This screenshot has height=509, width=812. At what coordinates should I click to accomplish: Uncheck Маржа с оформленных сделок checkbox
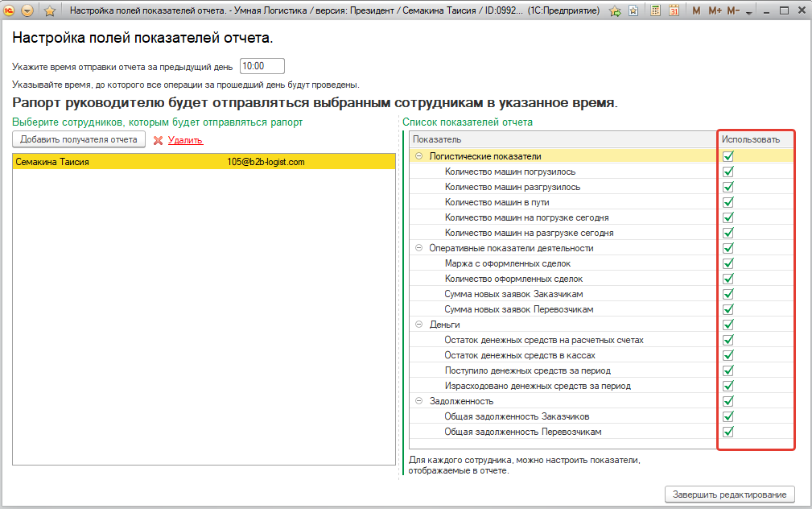728,263
